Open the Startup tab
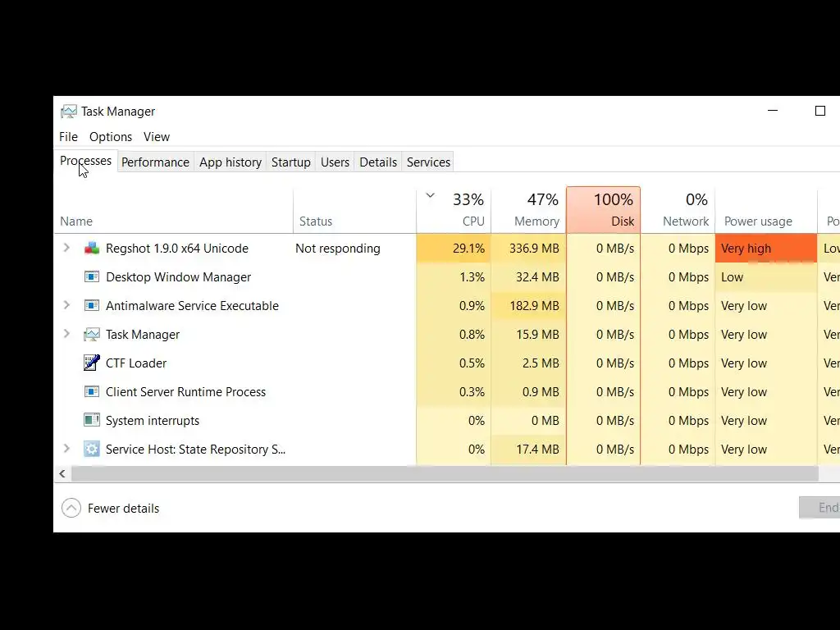840x630 pixels. 291,162
